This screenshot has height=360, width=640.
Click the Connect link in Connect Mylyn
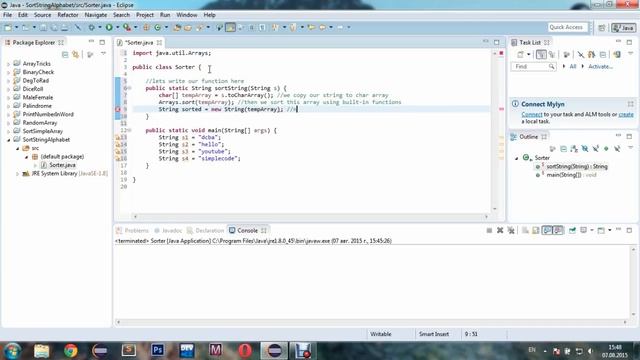click(532, 115)
